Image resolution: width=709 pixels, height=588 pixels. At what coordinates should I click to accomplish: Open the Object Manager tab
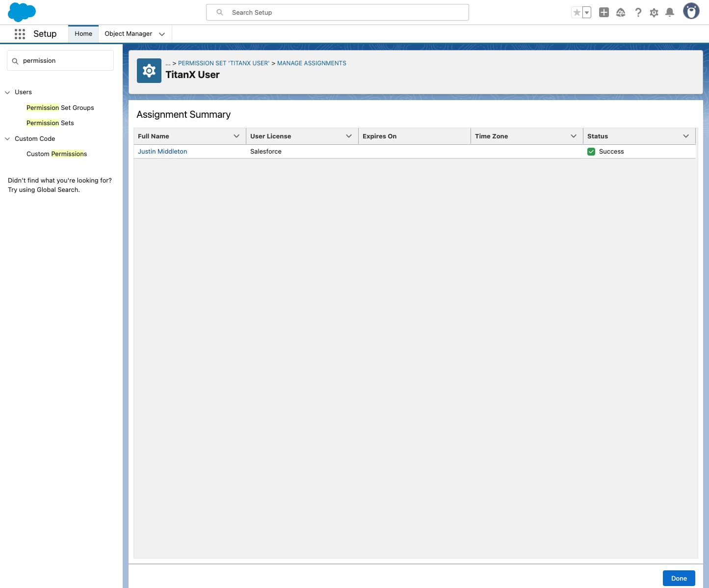129,34
